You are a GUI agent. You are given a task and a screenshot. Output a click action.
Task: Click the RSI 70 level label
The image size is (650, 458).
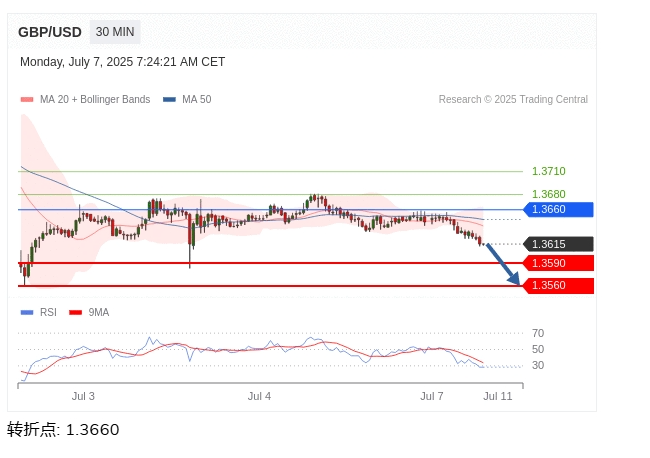click(538, 333)
